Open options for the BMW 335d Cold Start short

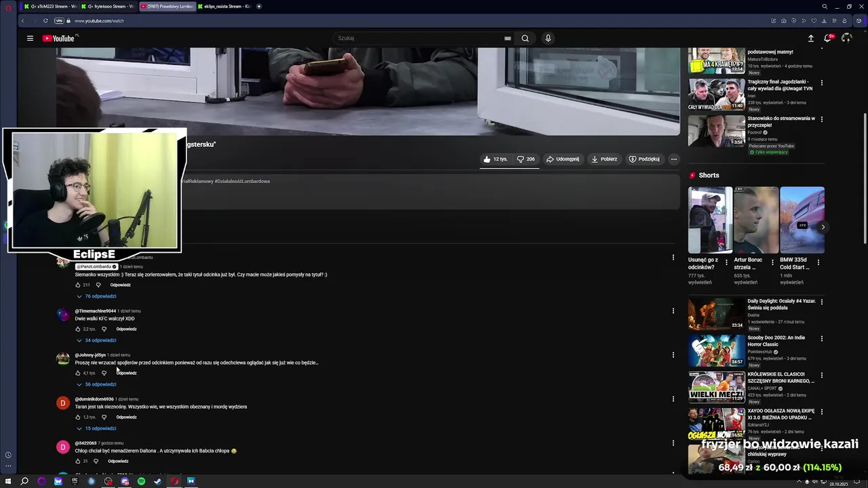click(x=818, y=262)
